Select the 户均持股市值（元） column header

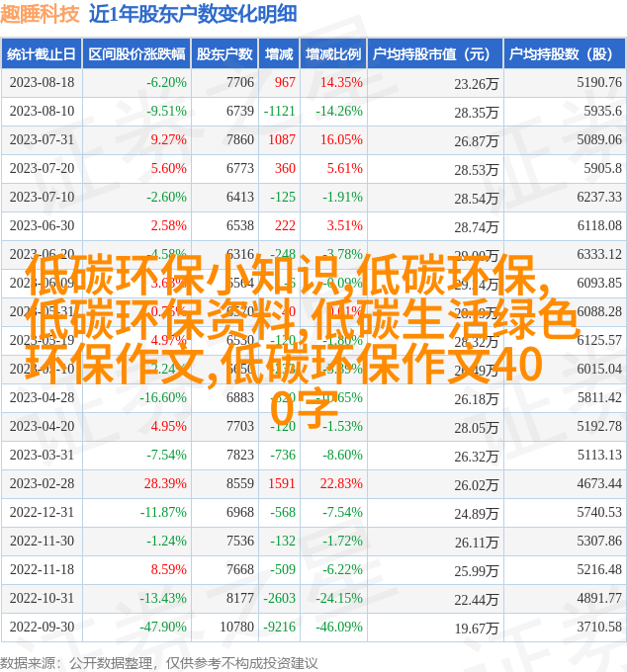tap(435, 54)
